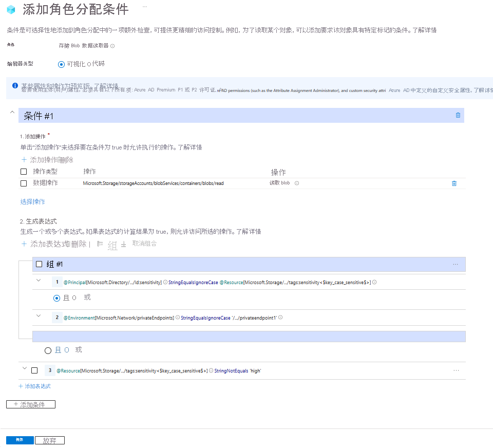Click the 放弃 button at the bottom
The height and width of the screenshot is (448, 493).
click(x=49, y=440)
